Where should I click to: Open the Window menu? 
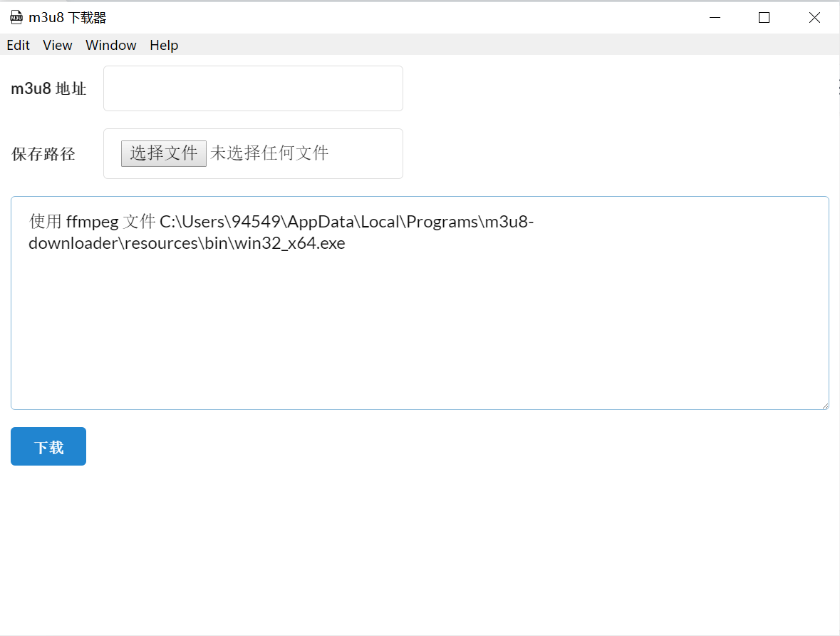tap(110, 45)
